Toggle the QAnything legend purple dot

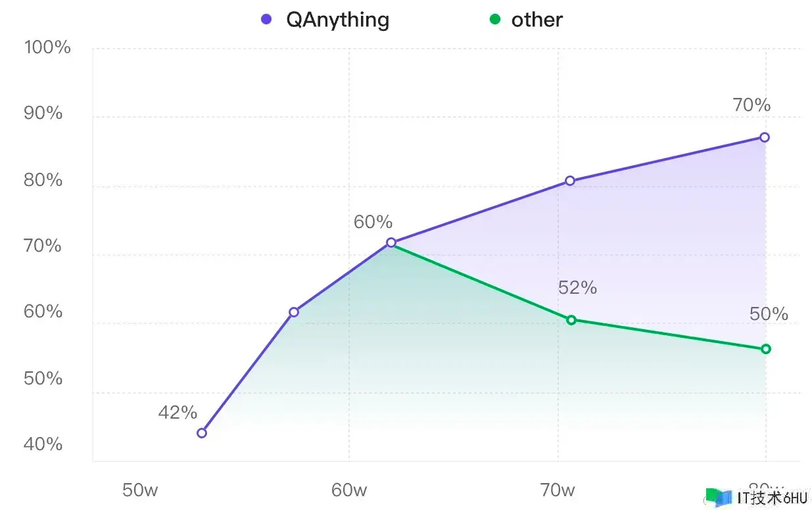(x=266, y=20)
